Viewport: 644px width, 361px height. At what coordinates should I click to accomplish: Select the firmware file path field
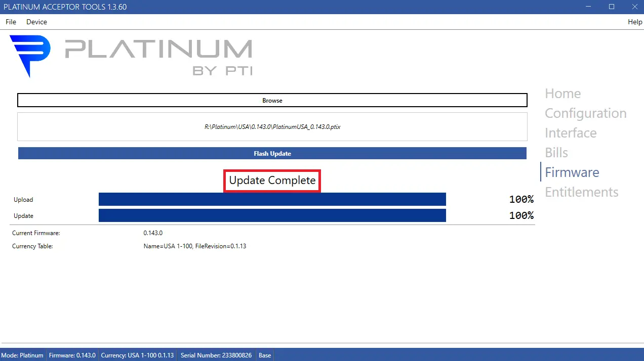pos(272,127)
